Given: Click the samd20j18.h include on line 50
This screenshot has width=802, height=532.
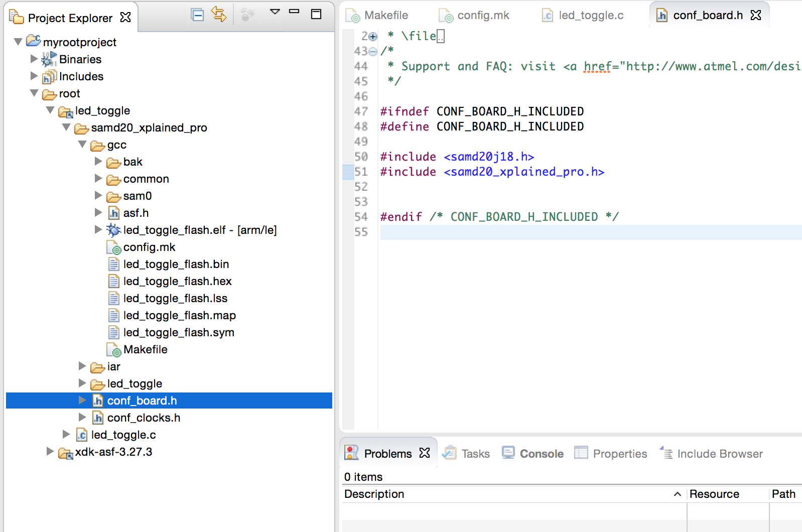Looking at the screenshot, I should click(x=489, y=157).
